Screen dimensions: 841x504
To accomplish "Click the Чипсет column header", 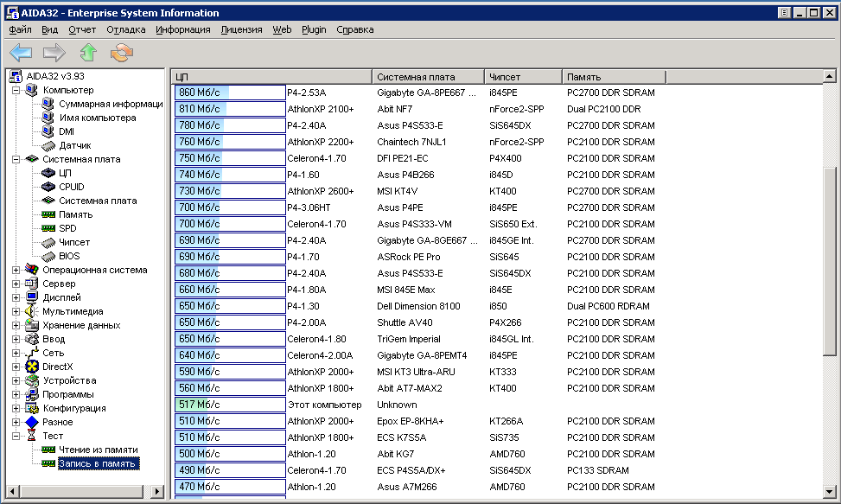I will pos(522,77).
